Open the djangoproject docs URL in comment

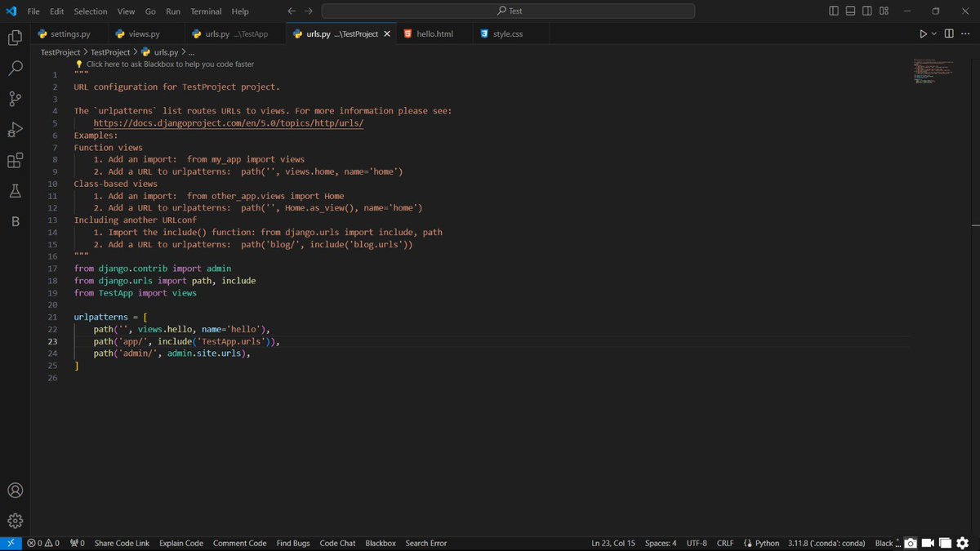[229, 123]
